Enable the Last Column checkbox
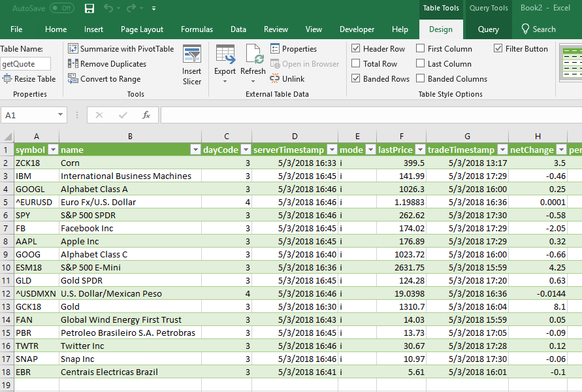This screenshot has width=582, height=392. [x=420, y=63]
